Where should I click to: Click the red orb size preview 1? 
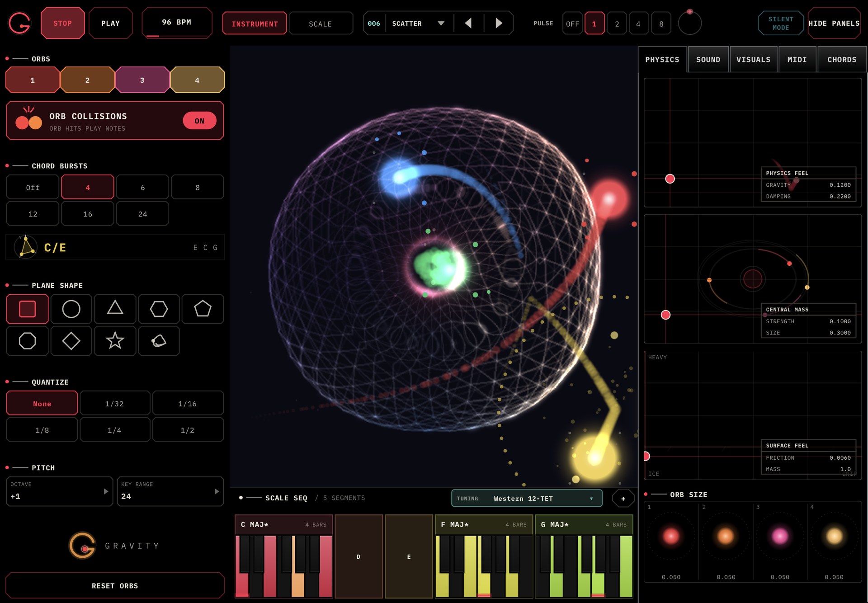pos(671,536)
